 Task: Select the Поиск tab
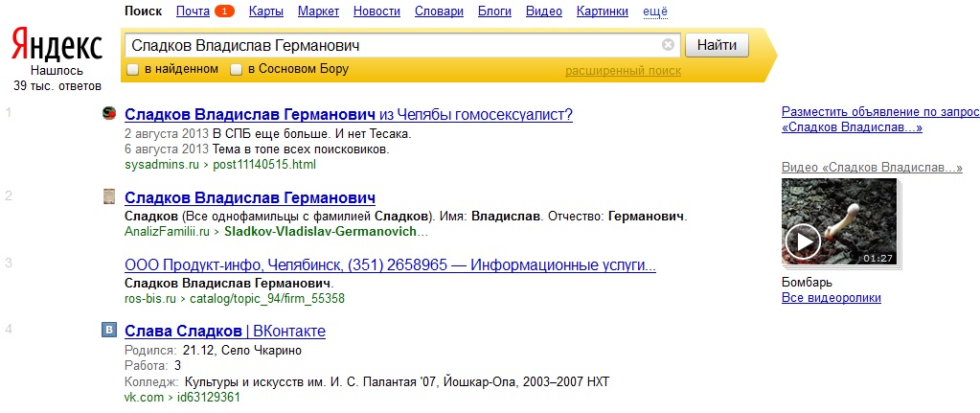[x=143, y=11]
